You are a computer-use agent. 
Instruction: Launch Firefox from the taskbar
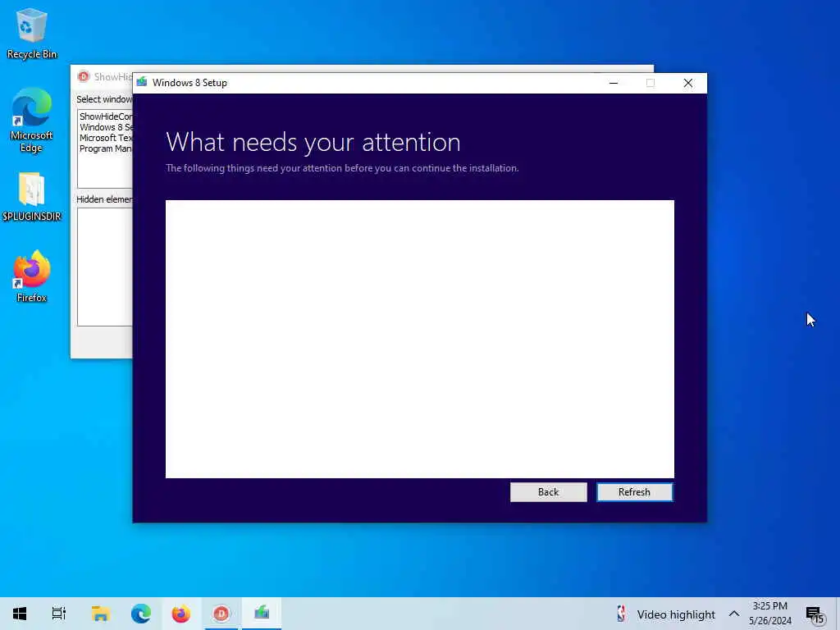click(x=181, y=614)
